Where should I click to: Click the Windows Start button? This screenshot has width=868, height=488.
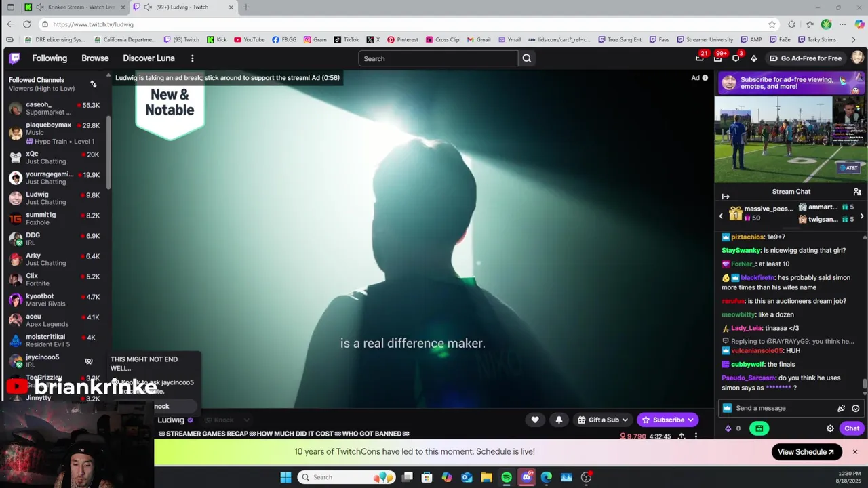[x=285, y=477]
